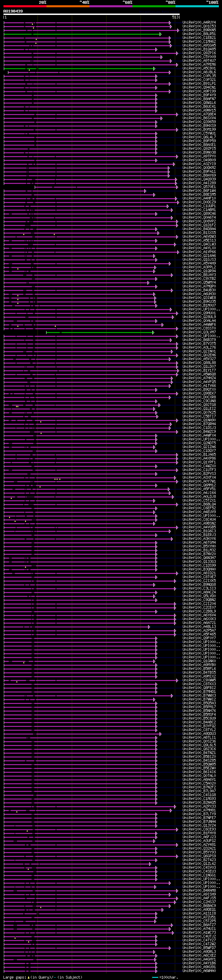This screenshot has width=222, height=980.
Task: Open hit UniRef100_B1FHY8
Action: [x=199, y=833]
